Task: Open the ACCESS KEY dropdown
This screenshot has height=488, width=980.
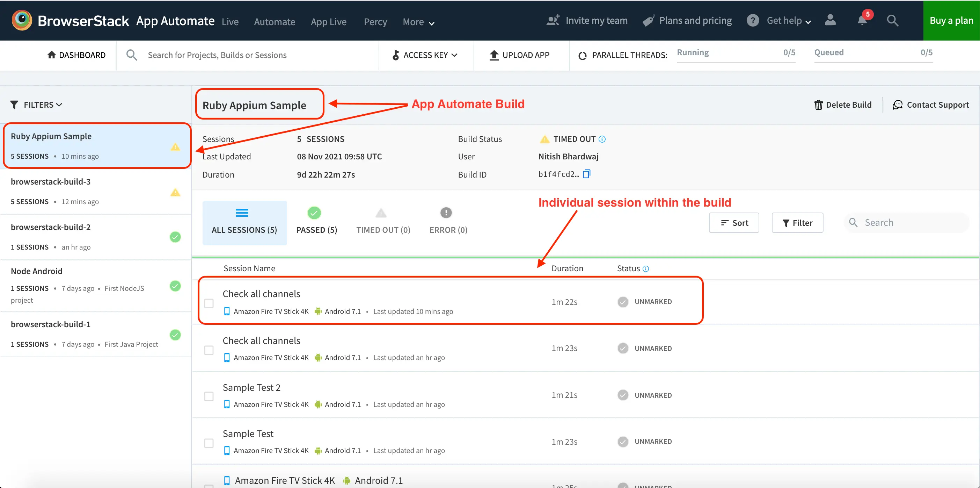Action: [425, 55]
